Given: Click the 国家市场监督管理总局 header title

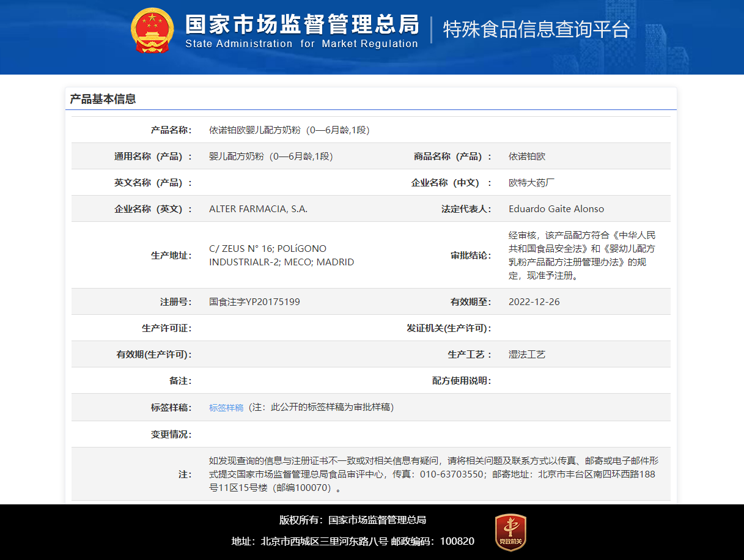Looking at the screenshot, I should (302, 24).
